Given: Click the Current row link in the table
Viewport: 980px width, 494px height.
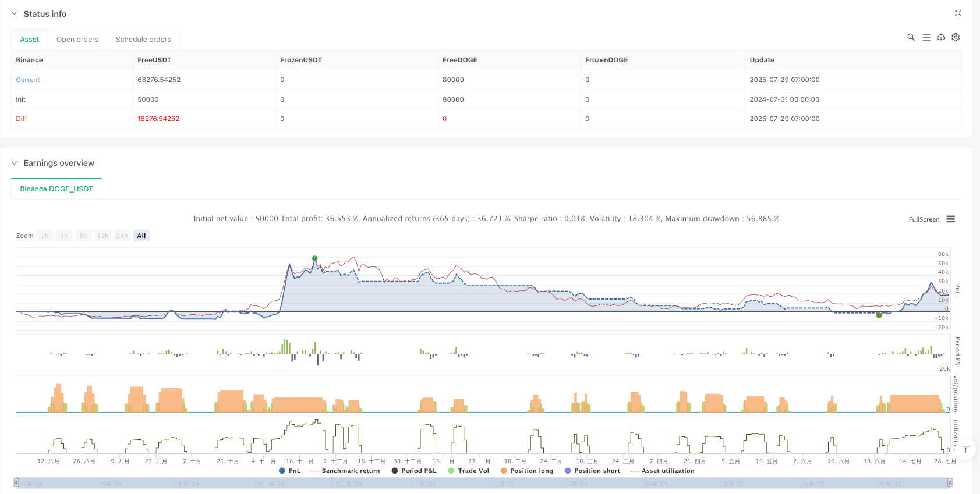Looking at the screenshot, I should (28, 80).
